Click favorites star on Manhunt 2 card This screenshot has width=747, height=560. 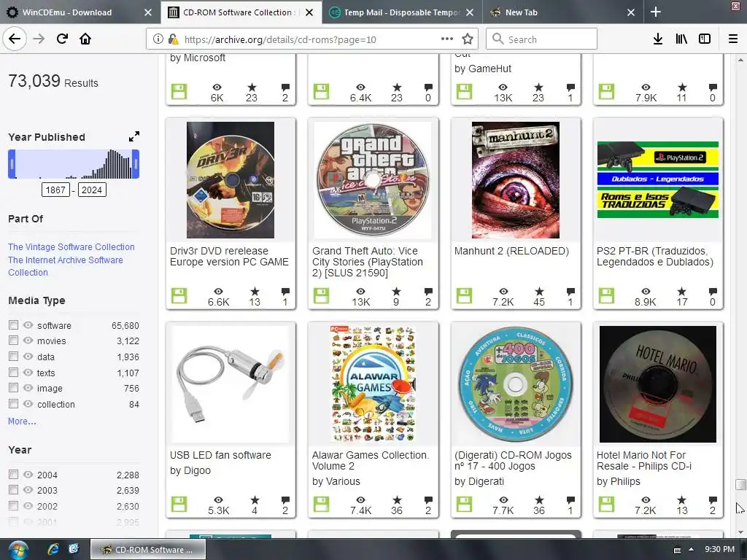(x=539, y=292)
